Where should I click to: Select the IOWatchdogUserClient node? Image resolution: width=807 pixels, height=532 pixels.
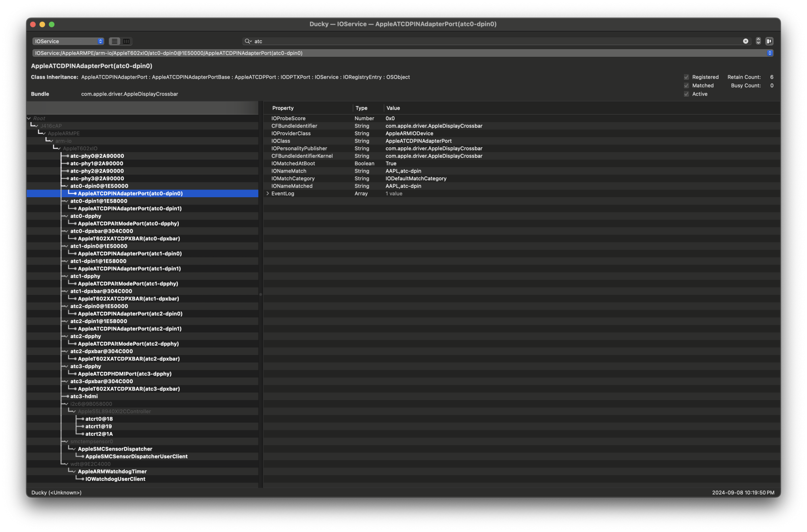coord(114,479)
